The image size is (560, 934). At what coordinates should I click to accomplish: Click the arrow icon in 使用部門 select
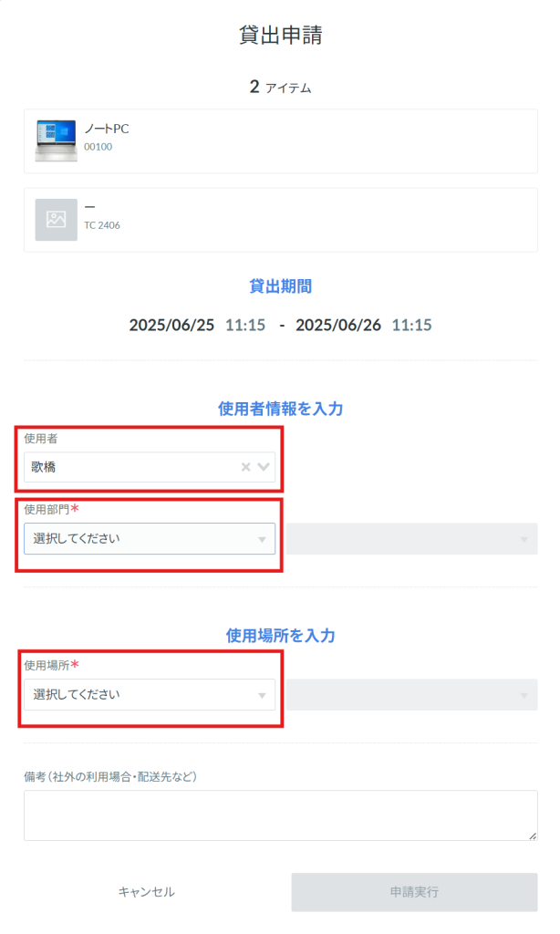(x=262, y=540)
